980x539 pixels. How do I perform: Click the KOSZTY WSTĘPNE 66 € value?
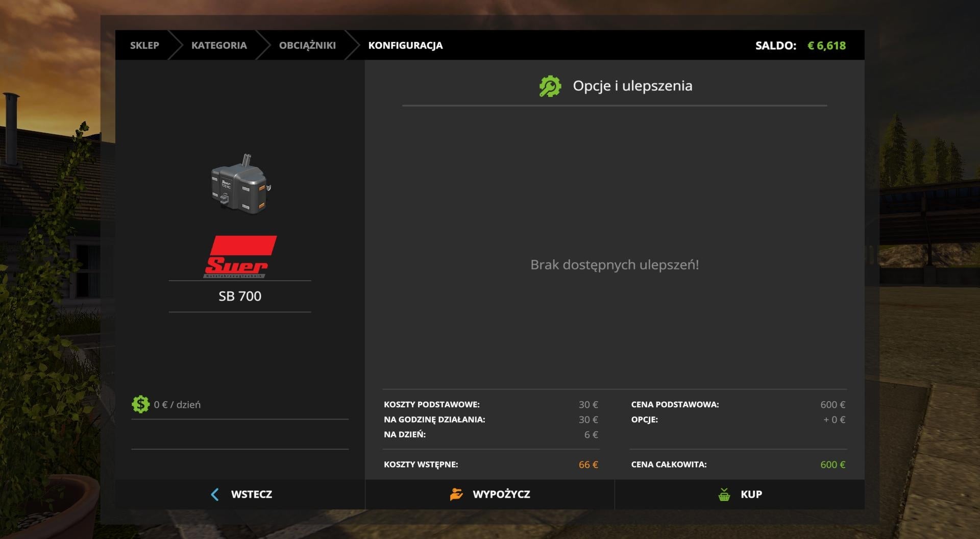589,464
